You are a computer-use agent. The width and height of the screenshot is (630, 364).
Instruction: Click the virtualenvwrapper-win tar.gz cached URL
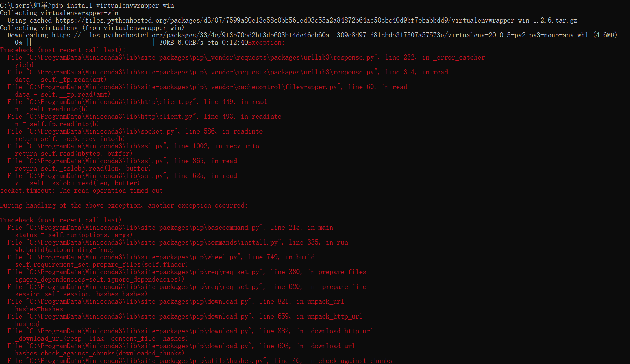pyautogui.click(x=316, y=20)
